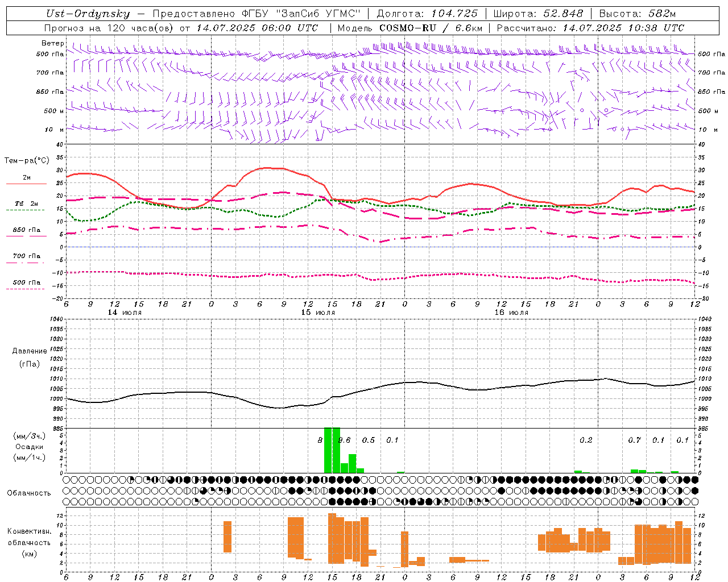This screenshot has width=728, height=582.
Task: Click the isolated orange convective bar at 03h 15 июля
Action: (227, 537)
